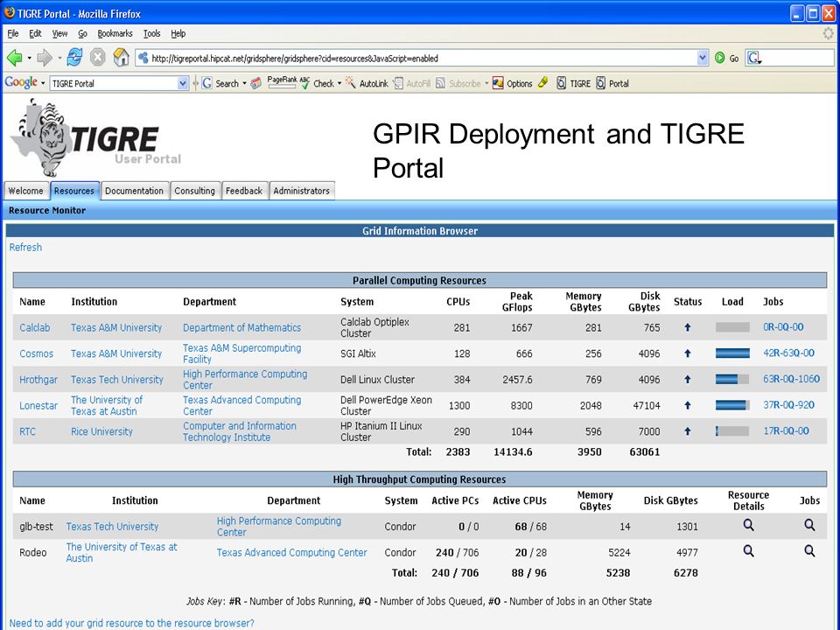Open the Tools menu
840x630 pixels.
coord(151,34)
